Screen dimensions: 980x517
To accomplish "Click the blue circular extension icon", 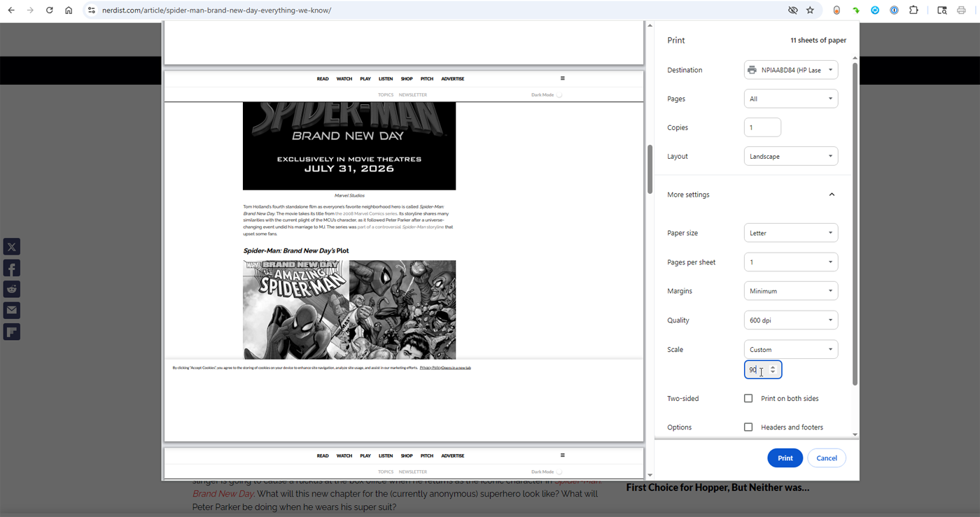I will (875, 10).
